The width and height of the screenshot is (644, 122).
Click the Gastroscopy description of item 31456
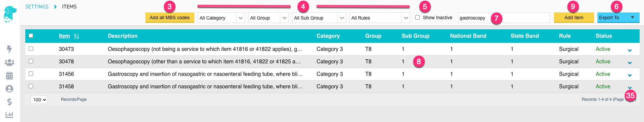[205, 74]
